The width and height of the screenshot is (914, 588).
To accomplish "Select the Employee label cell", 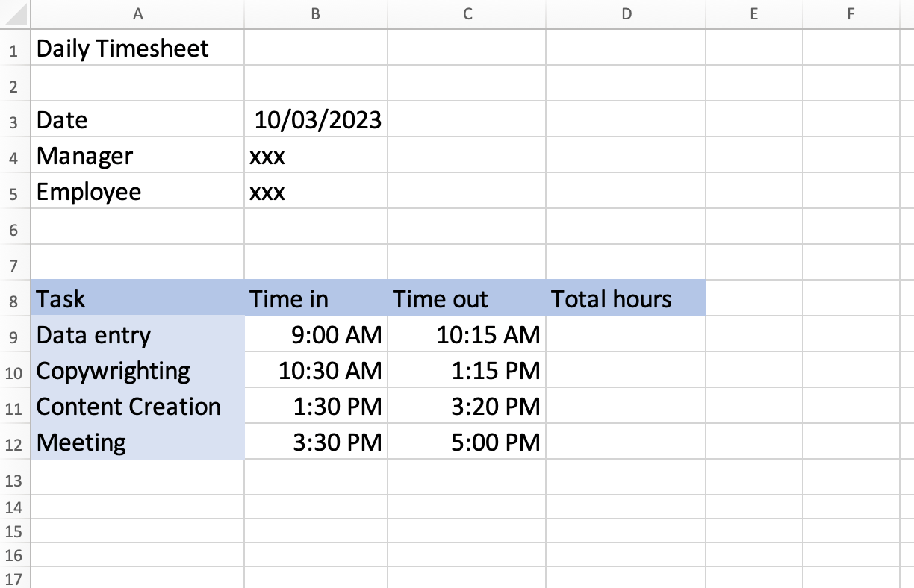I will (89, 192).
